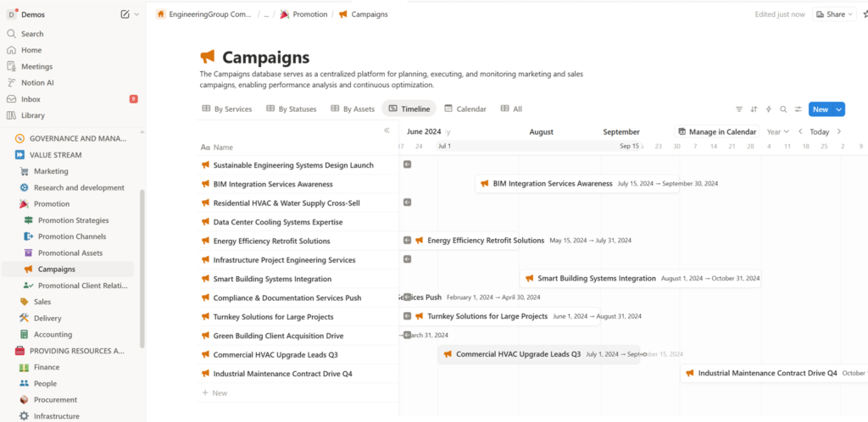Click the sort arrows icon
Viewport: 868px width, 422px height.
tap(754, 109)
